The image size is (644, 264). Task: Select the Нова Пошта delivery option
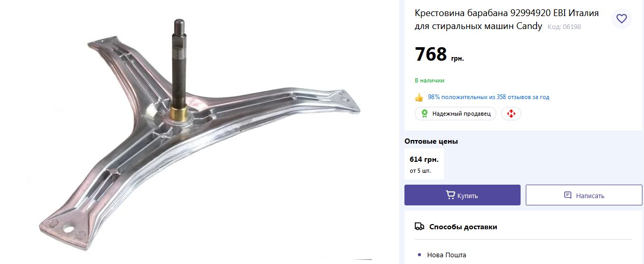446,255
